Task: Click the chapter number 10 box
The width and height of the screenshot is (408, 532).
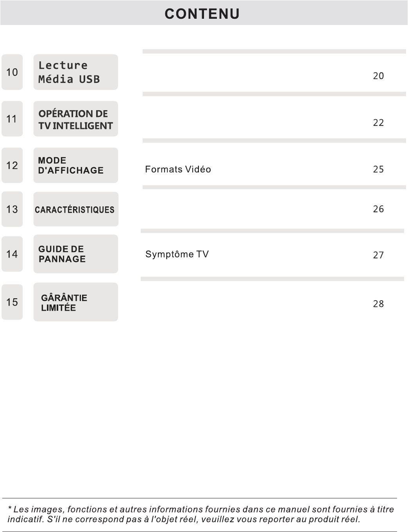Action: point(12,72)
